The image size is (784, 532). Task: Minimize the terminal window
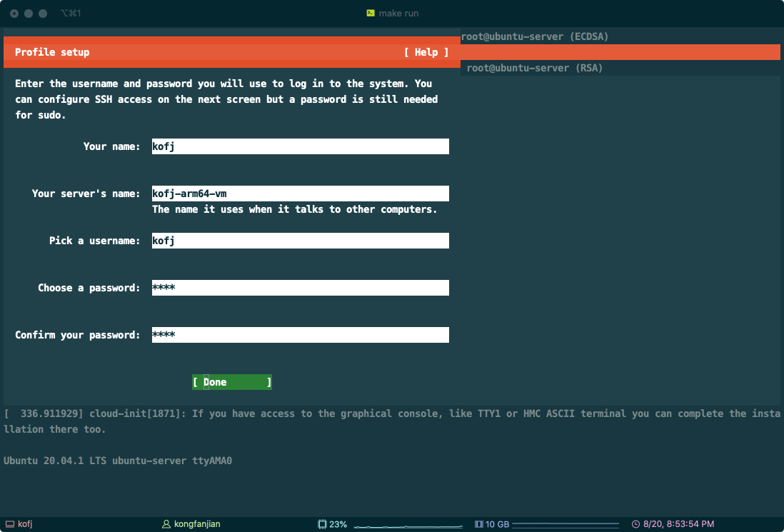[x=29, y=14]
